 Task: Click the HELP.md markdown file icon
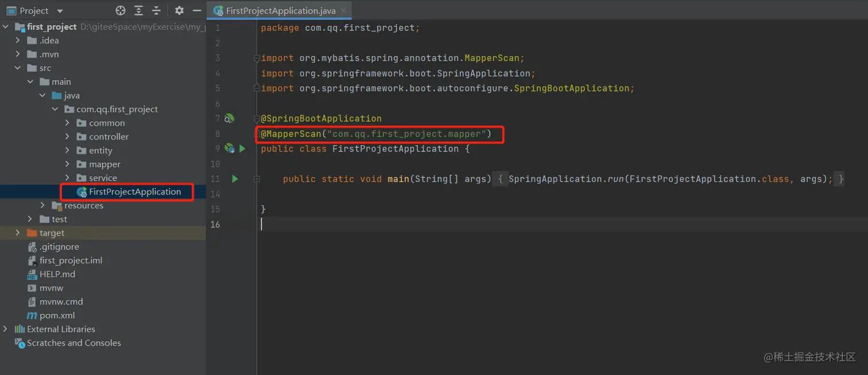coord(32,274)
